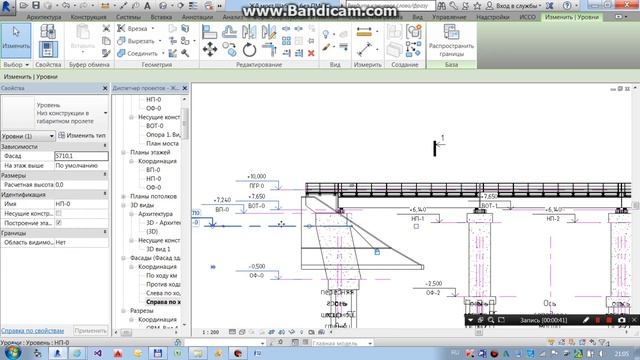Screen dimensions: 640x360
Task: Select the Move tool icon
Action: (x=209, y=50)
